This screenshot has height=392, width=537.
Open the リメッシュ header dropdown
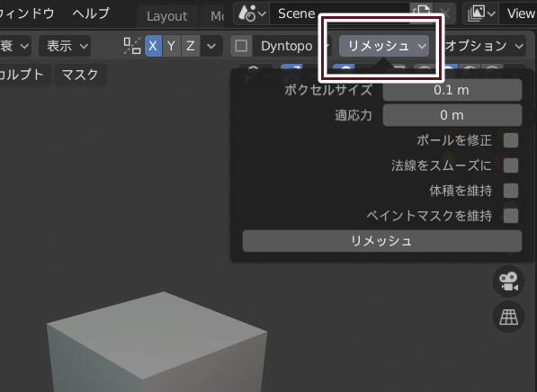pos(384,46)
